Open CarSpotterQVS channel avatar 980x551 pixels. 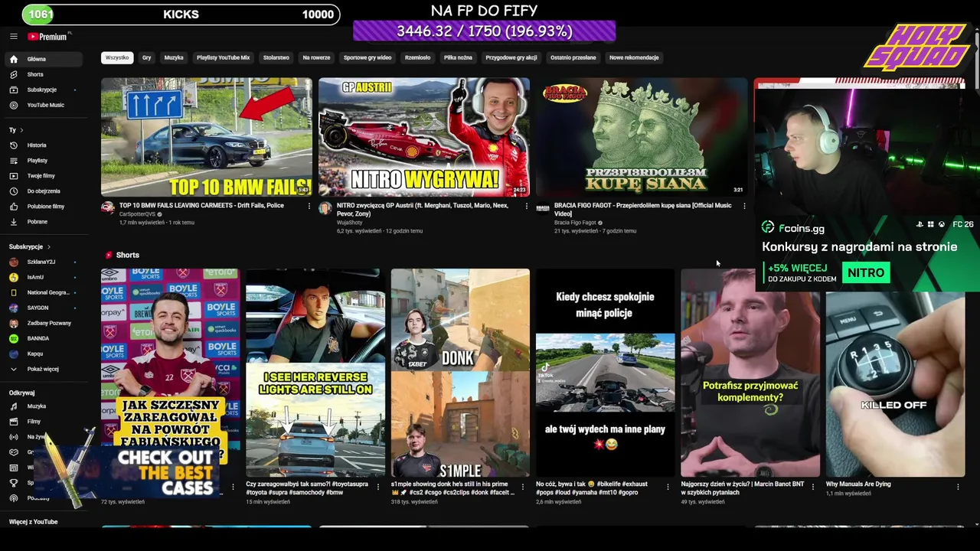pos(108,207)
